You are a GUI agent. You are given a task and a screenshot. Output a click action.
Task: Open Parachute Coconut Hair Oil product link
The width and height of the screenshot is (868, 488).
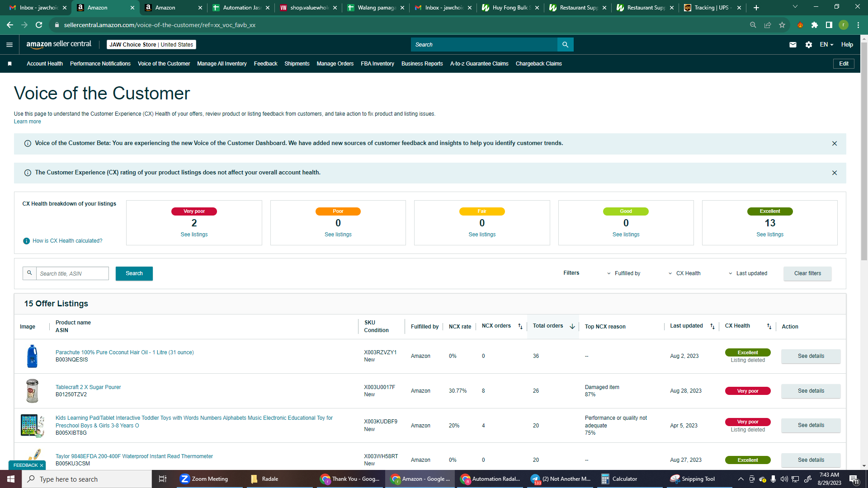(124, 352)
